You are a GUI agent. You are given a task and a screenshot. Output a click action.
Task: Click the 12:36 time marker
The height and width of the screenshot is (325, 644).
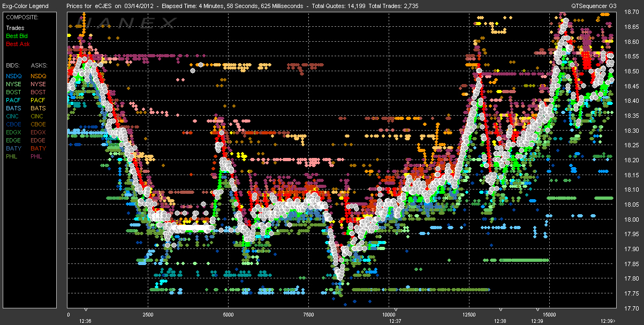86,321
